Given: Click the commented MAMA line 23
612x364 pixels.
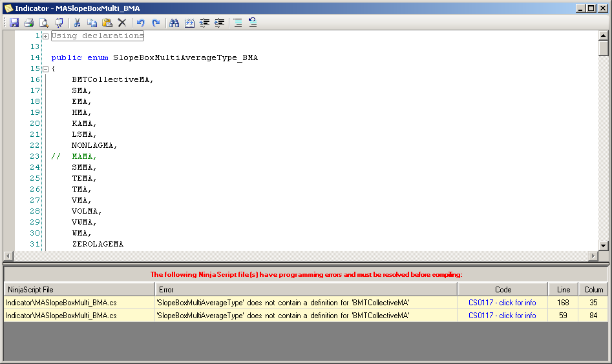Looking at the screenshot, I should pyautogui.click(x=74, y=156).
